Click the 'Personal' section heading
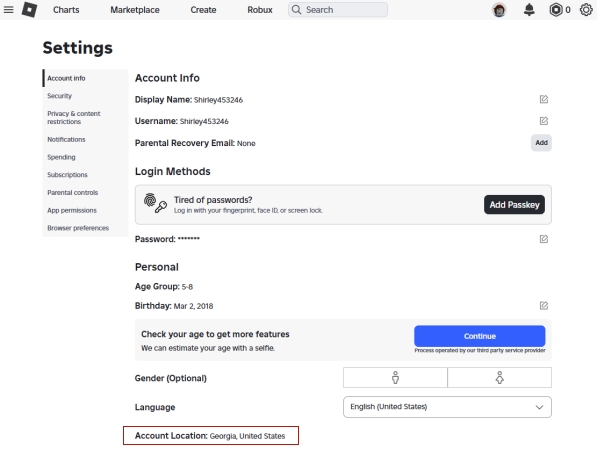597x450 pixels. point(156,267)
